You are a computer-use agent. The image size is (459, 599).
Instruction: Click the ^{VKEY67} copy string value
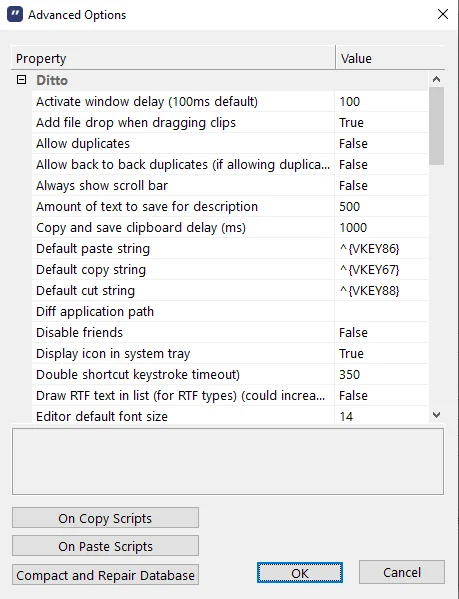381,270
